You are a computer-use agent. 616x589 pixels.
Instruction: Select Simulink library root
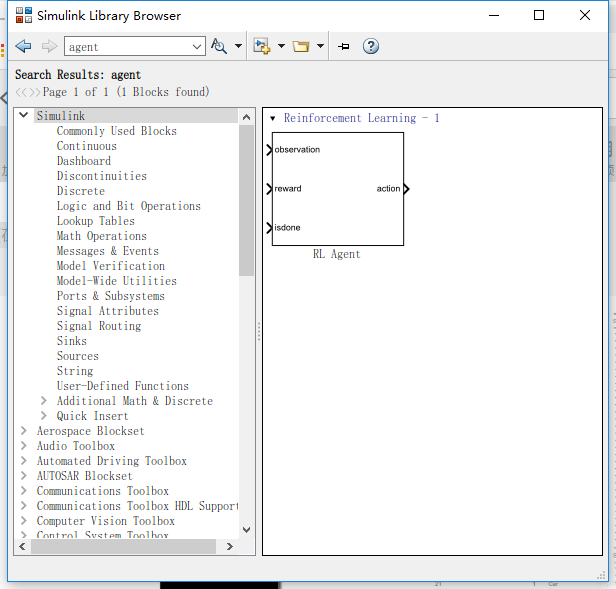coord(61,116)
